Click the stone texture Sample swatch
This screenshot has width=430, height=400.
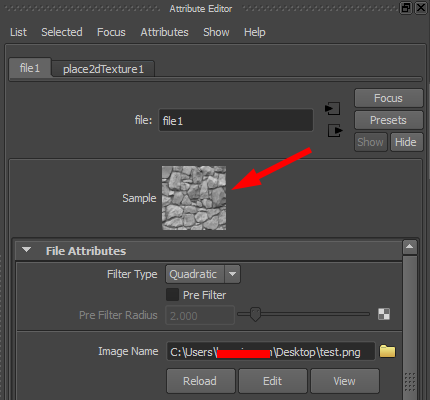tap(194, 198)
